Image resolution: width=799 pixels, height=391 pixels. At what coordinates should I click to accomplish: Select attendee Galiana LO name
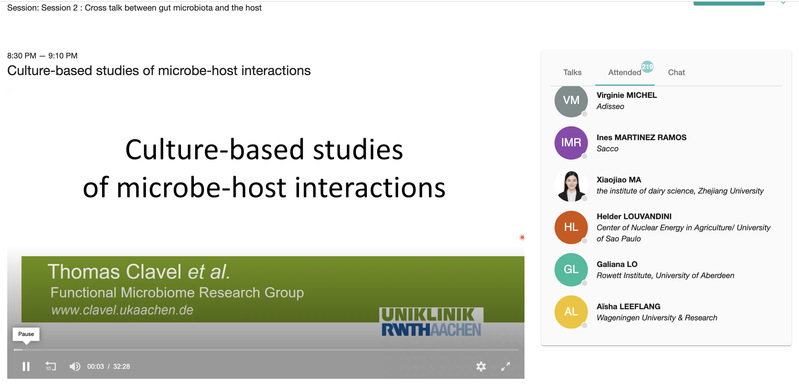[617, 264]
